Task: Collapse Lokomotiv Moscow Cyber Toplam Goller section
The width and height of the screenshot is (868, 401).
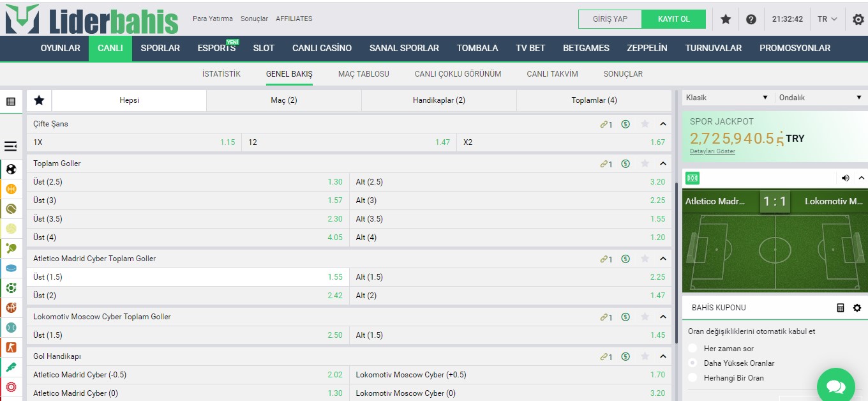Action: pos(663,317)
